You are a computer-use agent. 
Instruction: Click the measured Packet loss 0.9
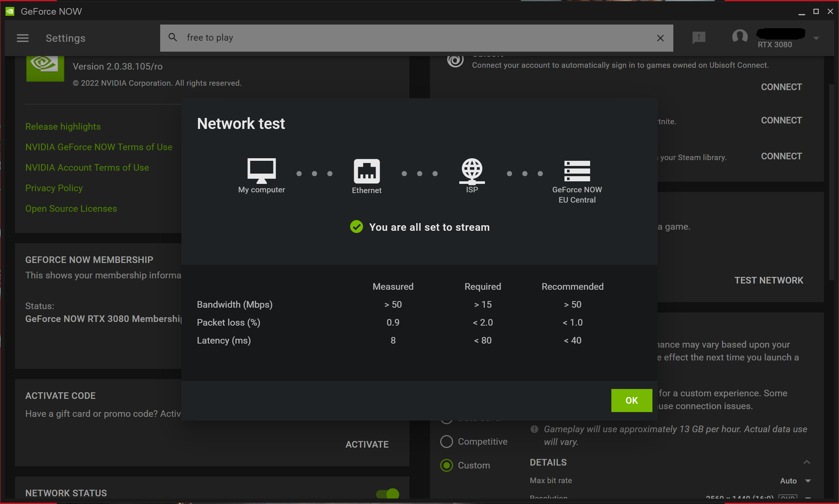coord(393,322)
